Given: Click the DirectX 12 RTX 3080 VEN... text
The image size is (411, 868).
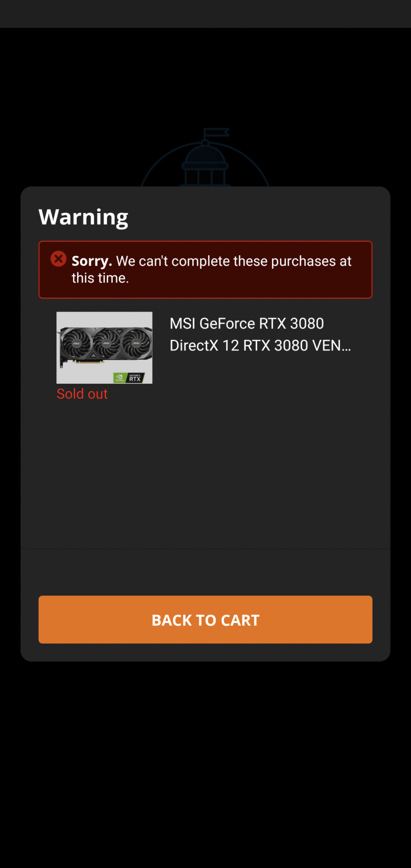Looking at the screenshot, I should tap(260, 345).
